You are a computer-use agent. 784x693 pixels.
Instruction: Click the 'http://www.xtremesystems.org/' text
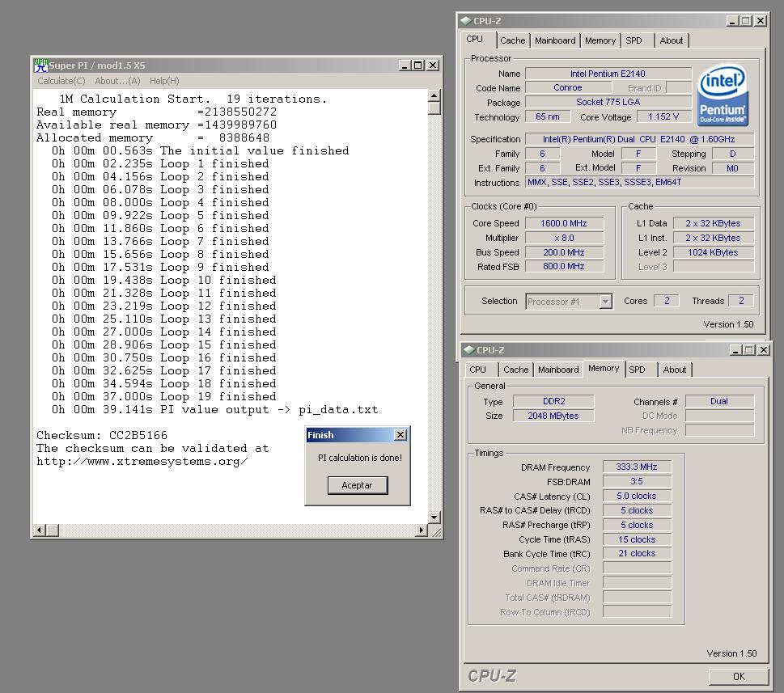tap(142, 461)
